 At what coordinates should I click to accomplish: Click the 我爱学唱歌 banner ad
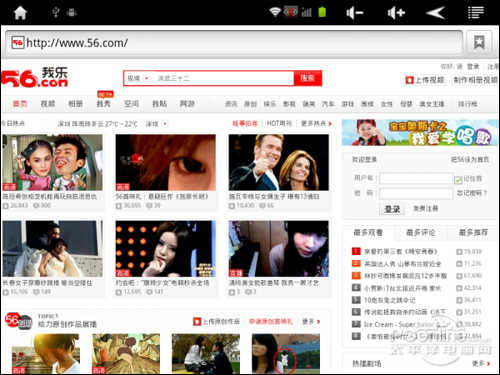tap(420, 133)
